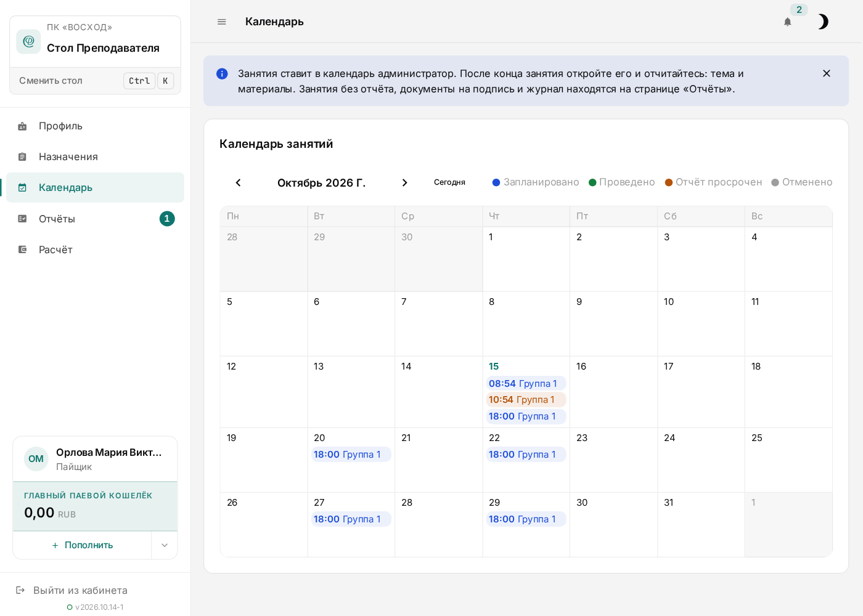Open notifications bell

click(x=787, y=22)
